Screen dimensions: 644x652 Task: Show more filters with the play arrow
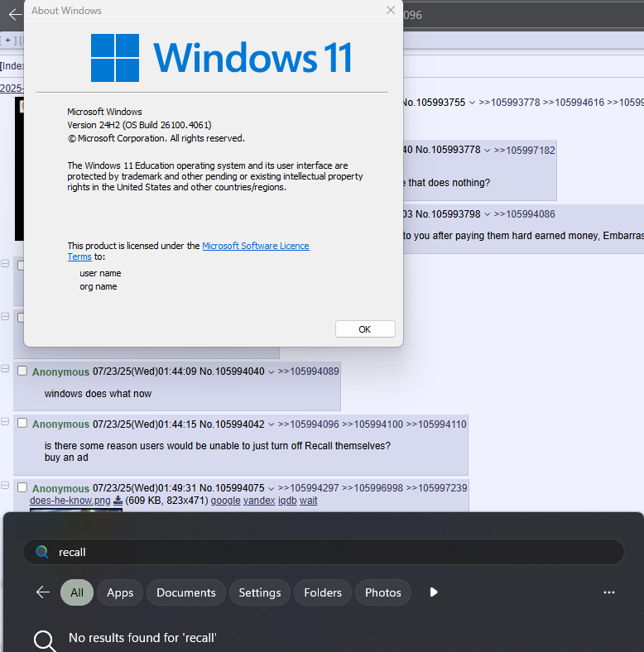pyautogui.click(x=434, y=592)
